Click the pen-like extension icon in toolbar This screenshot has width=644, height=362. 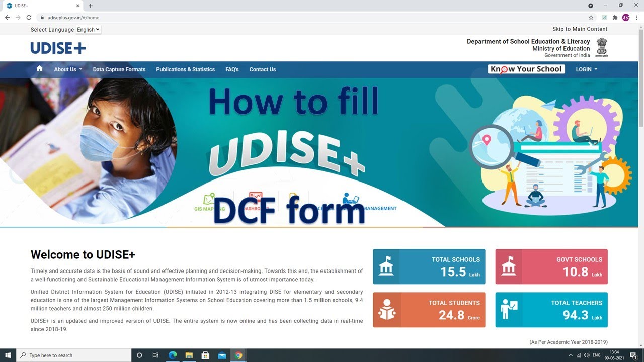pos(604,17)
